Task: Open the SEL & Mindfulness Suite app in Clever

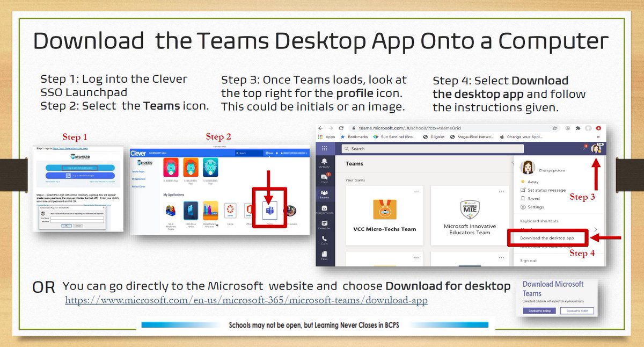Action: click(x=170, y=211)
